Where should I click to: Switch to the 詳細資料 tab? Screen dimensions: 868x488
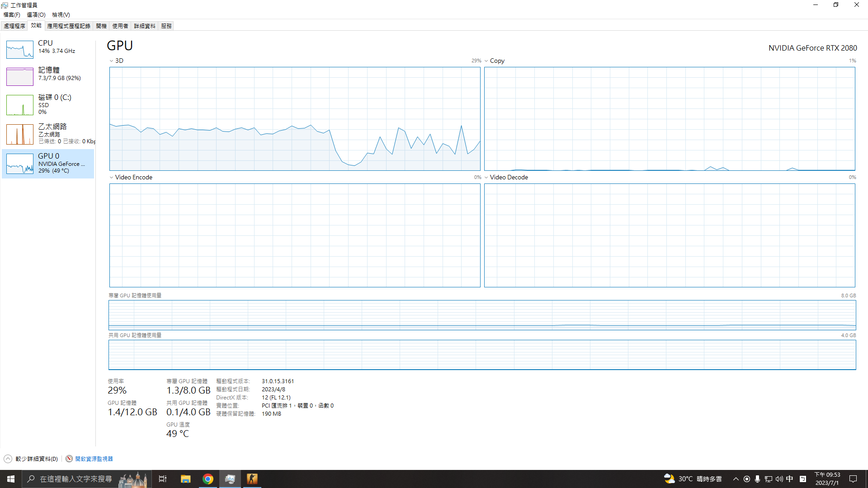144,26
